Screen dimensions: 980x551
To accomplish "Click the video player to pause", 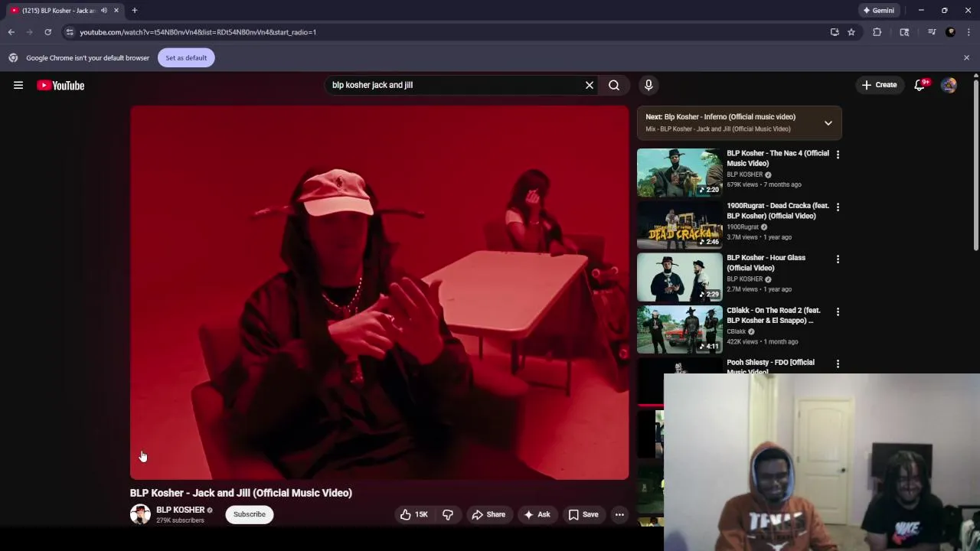I will (379, 292).
